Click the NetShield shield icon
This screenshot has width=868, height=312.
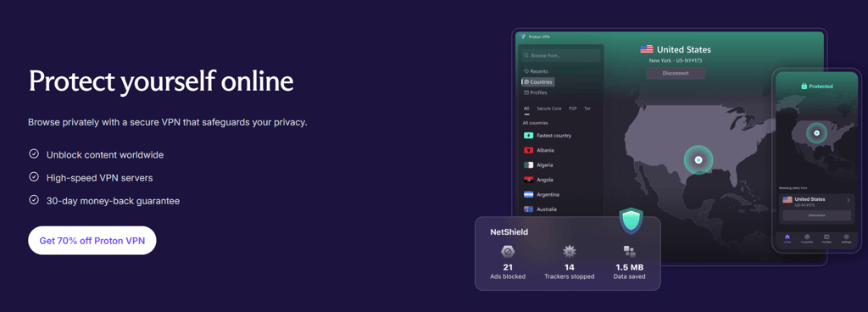click(631, 220)
